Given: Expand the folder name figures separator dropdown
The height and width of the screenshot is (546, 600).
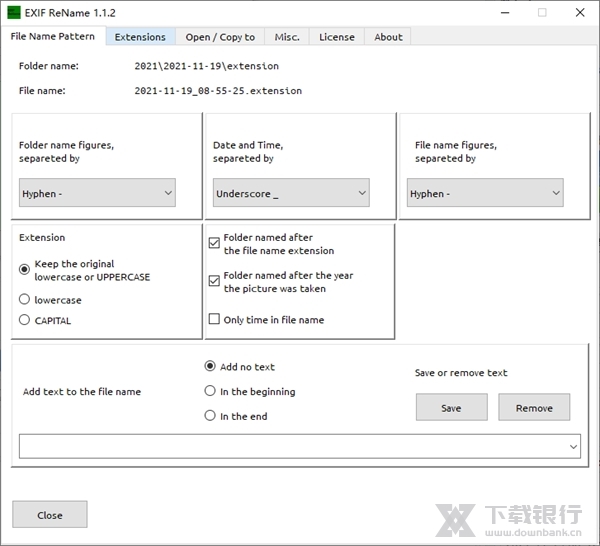Looking at the screenshot, I should [98, 193].
